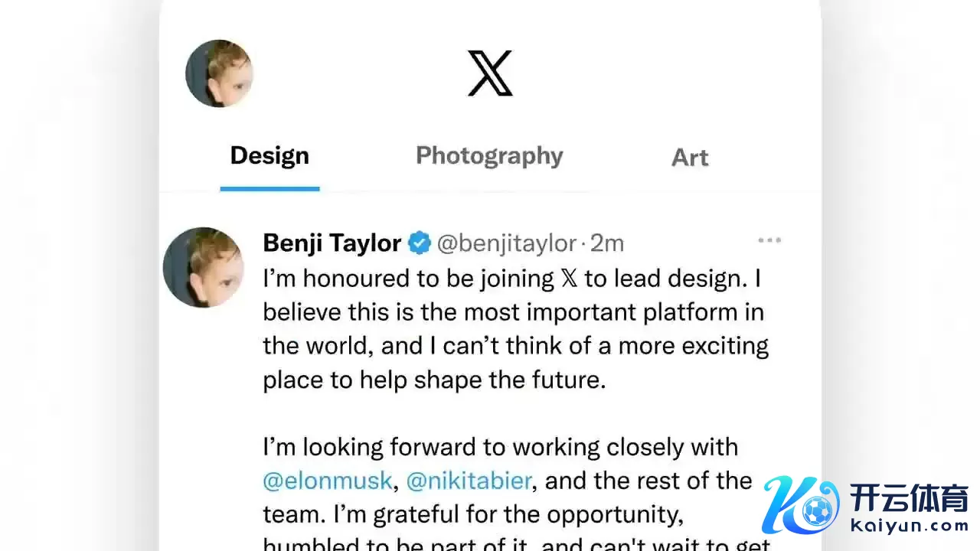Click the line "I'm looking forward to working closely"
980x551 pixels.
[x=500, y=447]
